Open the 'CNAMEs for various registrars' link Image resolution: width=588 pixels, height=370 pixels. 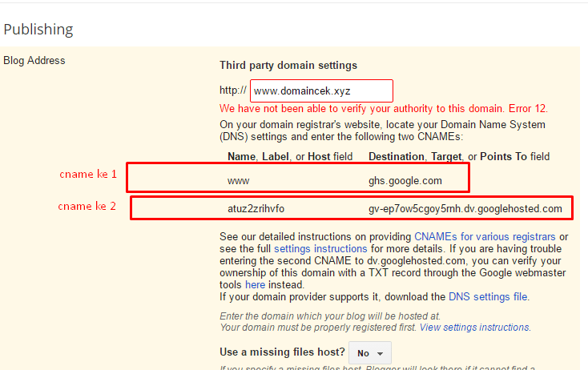pyautogui.click(x=485, y=237)
